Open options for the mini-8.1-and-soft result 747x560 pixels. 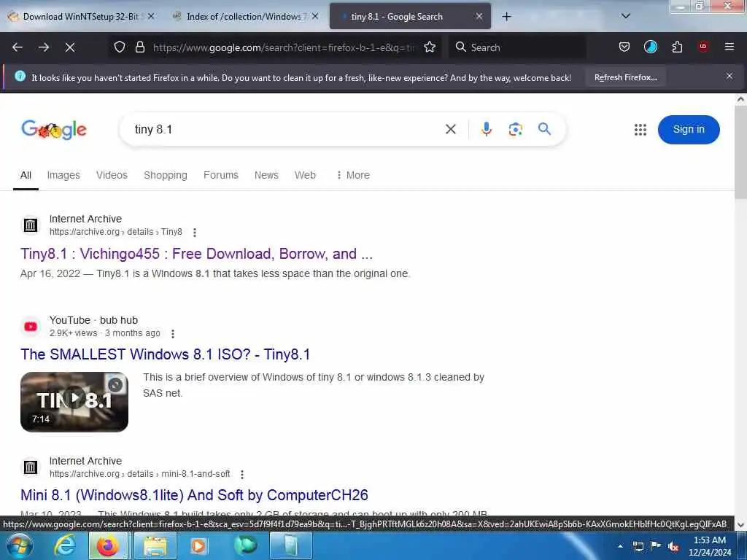click(242, 474)
